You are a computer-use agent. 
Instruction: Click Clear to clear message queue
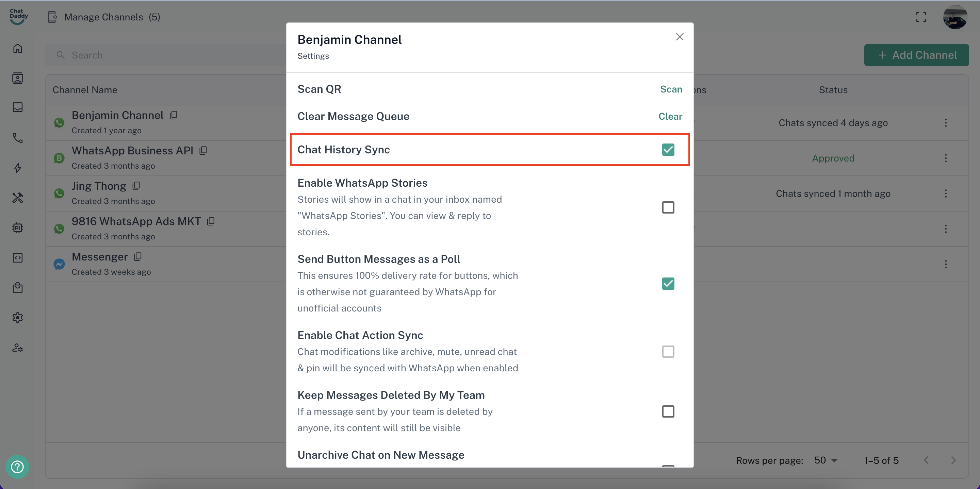pos(670,116)
